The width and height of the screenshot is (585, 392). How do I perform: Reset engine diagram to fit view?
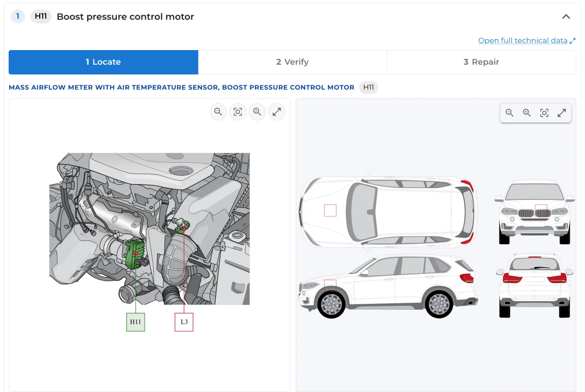[238, 112]
